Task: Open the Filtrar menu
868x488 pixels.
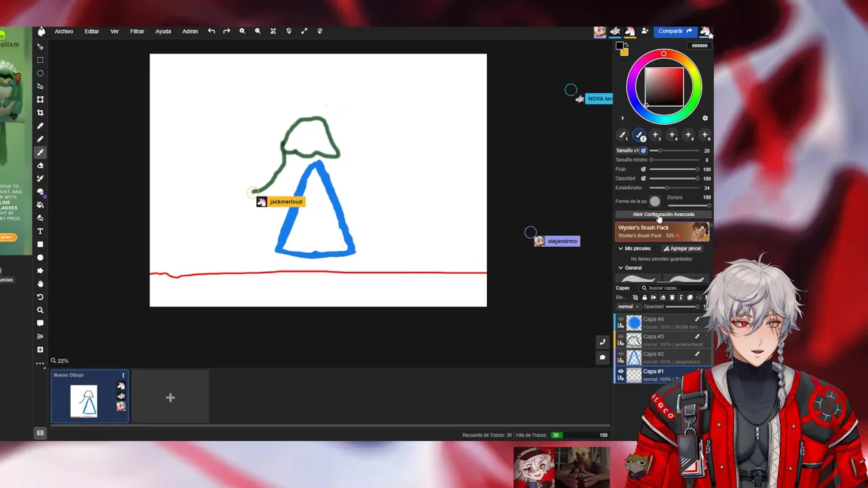Action: pos(137,31)
